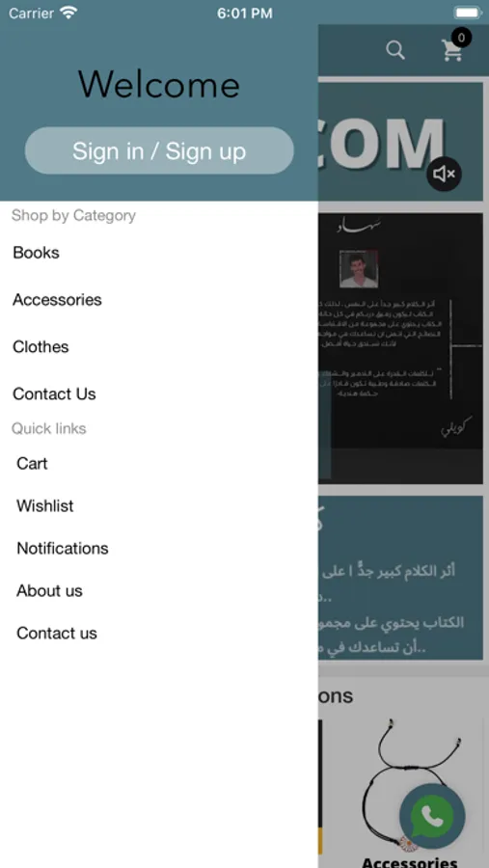The image size is (489, 868).
Task: Open the Books category
Action: (x=36, y=253)
